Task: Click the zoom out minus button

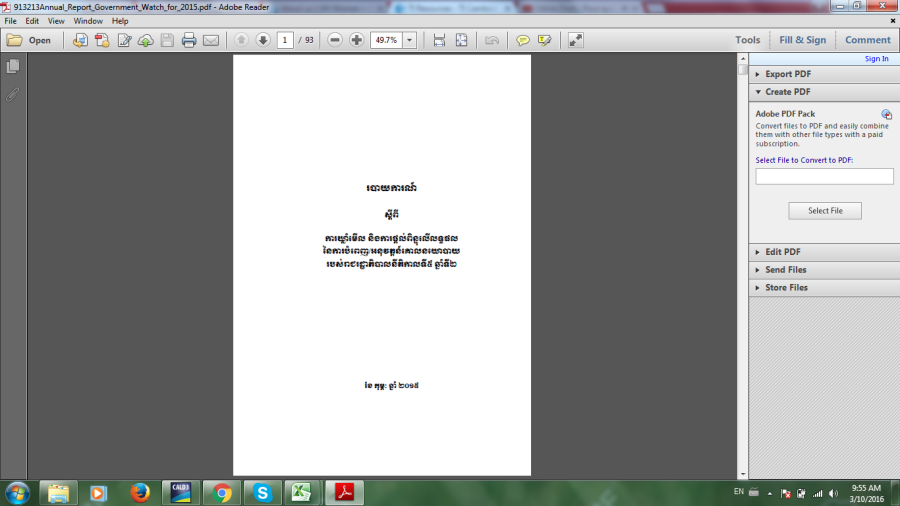Action: (x=335, y=40)
